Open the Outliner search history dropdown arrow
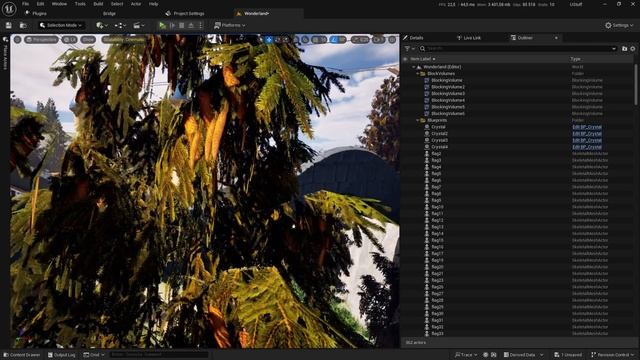 (614, 49)
